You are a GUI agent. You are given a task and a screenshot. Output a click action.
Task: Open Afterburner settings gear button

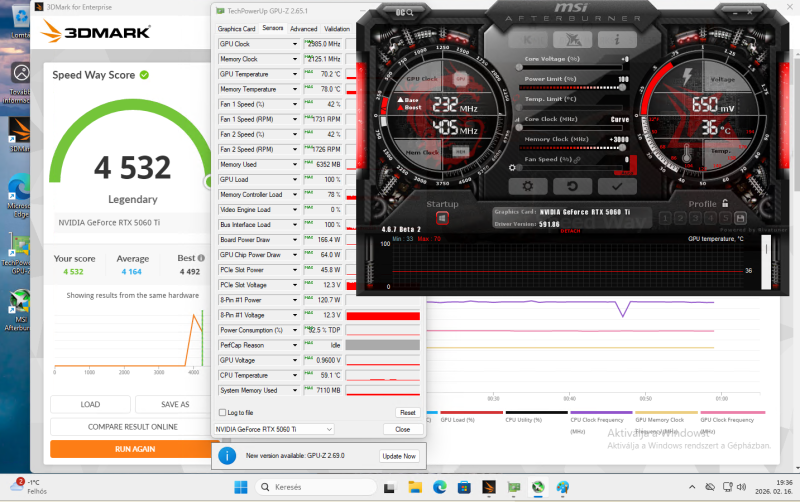(x=528, y=186)
